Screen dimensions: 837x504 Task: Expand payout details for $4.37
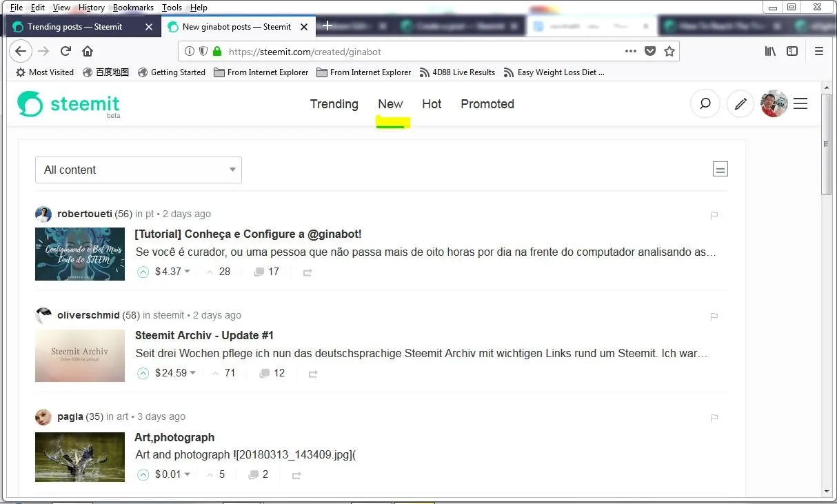tap(172, 272)
